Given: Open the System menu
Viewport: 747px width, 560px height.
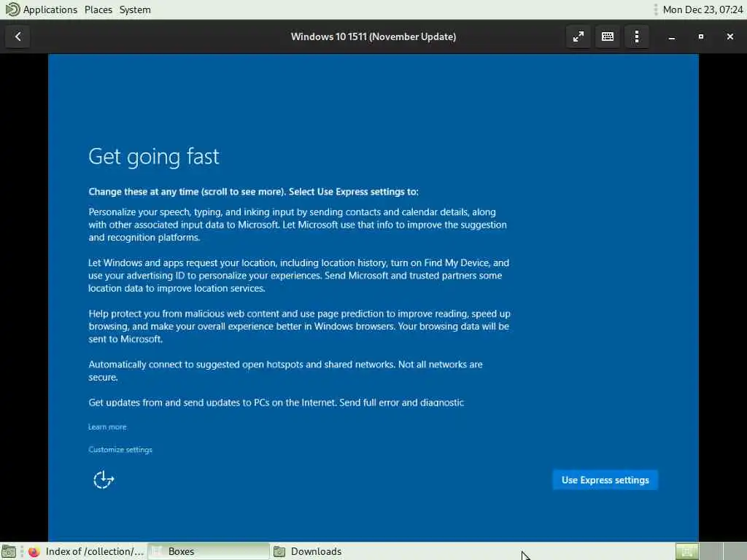Looking at the screenshot, I should point(135,9).
